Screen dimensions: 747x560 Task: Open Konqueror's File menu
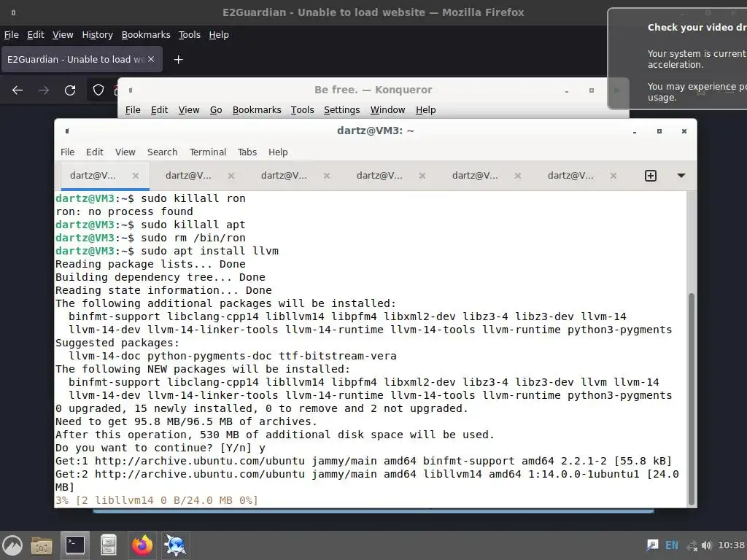pyautogui.click(x=133, y=110)
